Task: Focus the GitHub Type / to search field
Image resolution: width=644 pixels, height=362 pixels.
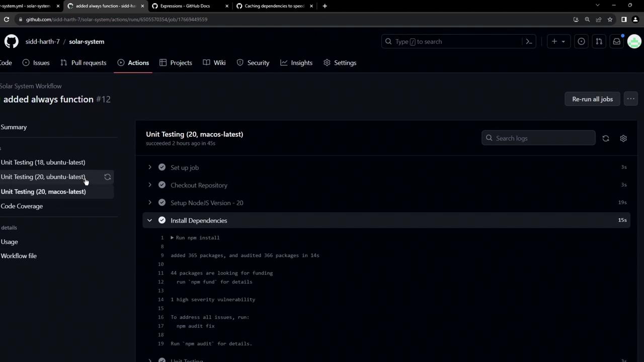Action: (458, 41)
